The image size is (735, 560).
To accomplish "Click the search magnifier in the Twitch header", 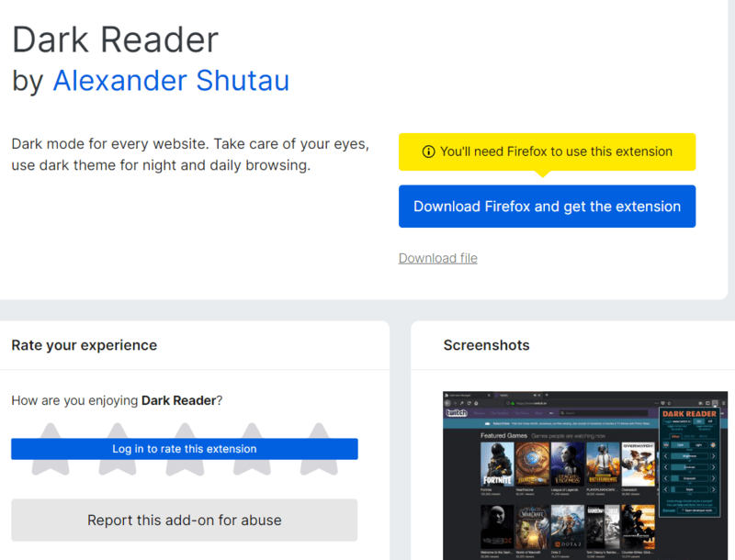I will point(562,413).
